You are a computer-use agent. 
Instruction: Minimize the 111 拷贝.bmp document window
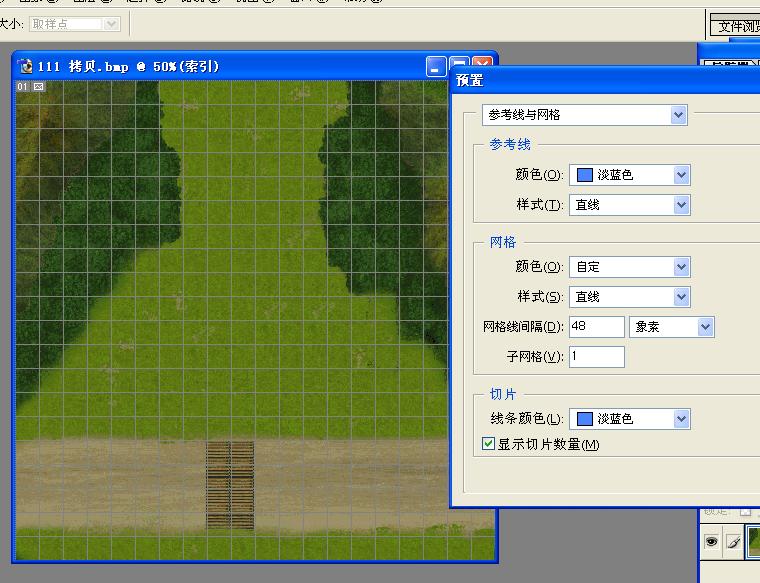[436, 67]
